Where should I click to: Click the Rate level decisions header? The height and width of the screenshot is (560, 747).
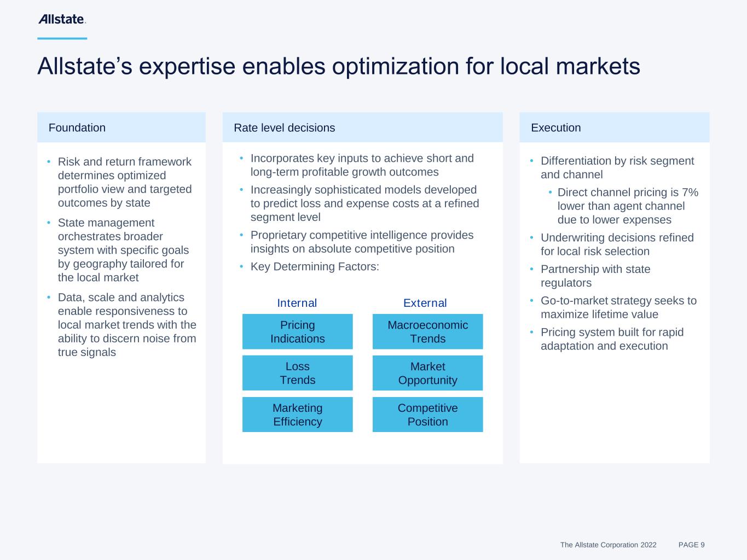(x=284, y=127)
